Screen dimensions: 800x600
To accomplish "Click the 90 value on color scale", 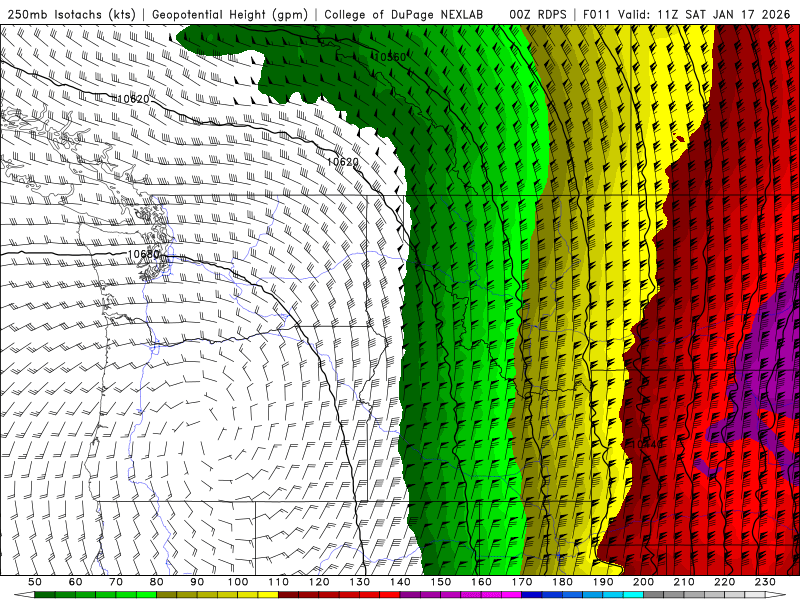I will tap(197, 582).
